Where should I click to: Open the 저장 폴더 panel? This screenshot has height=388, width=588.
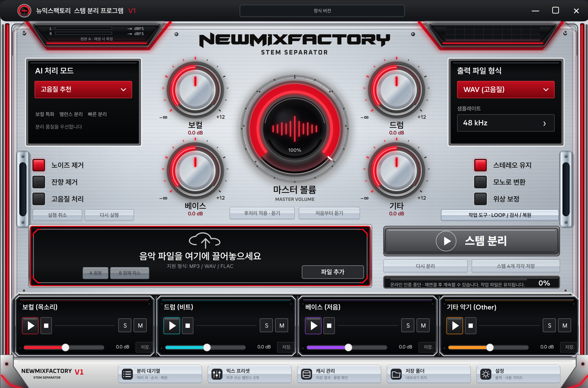click(x=429, y=374)
